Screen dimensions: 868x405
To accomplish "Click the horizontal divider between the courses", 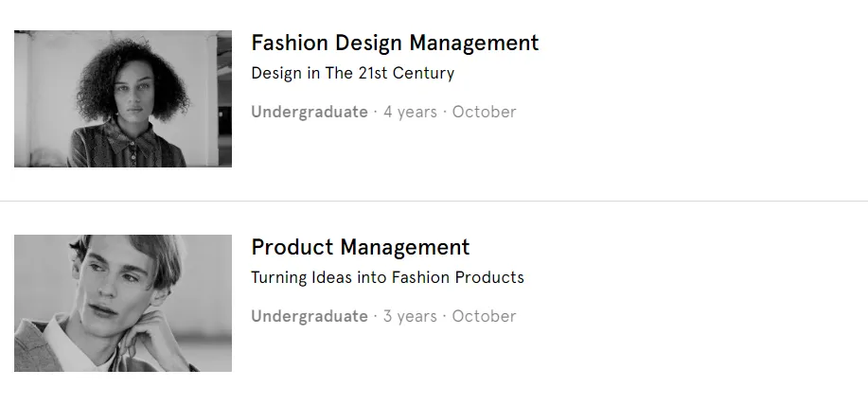I will (x=434, y=201).
